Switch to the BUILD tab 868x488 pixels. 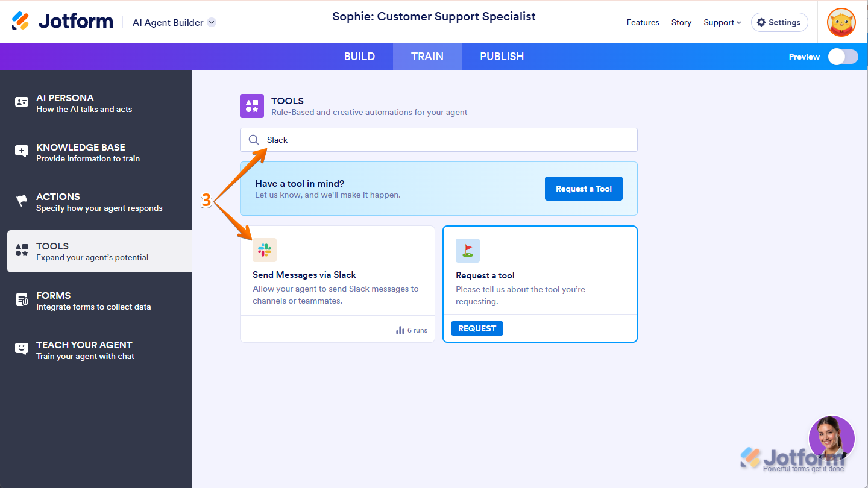[x=359, y=57]
